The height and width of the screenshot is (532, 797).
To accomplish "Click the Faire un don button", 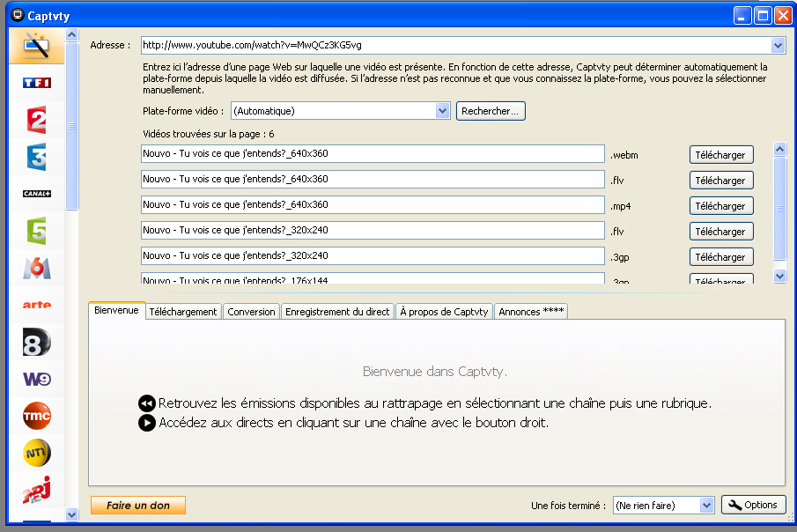I will [137, 505].
